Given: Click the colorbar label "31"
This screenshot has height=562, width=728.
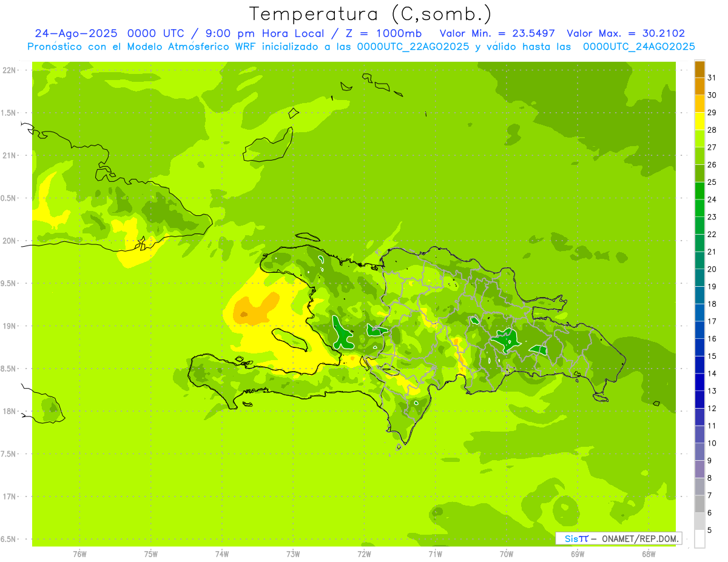Looking at the screenshot, I should [x=712, y=78].
